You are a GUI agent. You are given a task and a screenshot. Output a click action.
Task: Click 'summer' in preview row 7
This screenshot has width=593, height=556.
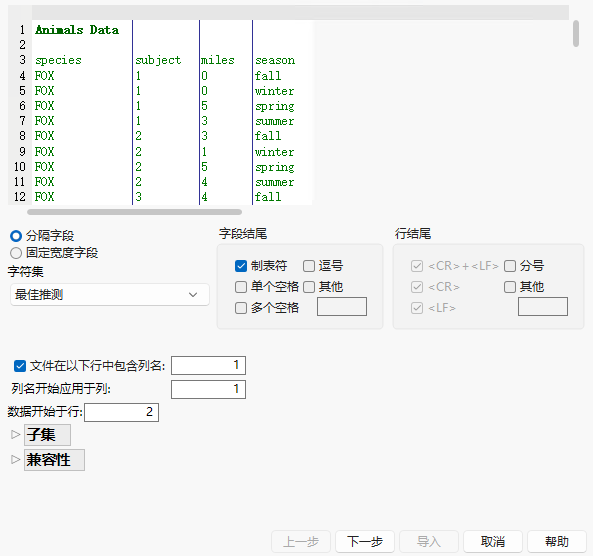pyautogui.click(x=275, y=121)
